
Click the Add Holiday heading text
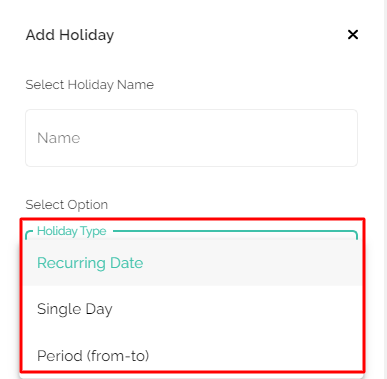(70, 35)
